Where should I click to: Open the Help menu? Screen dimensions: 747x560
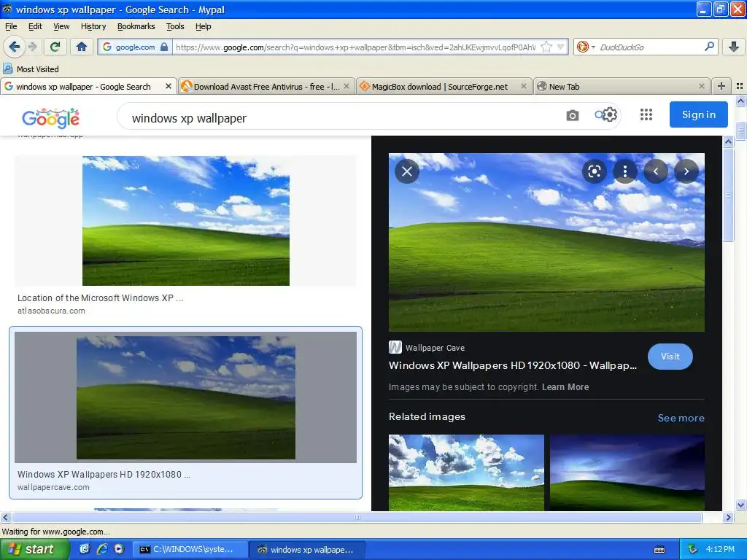click(x=204, y=26)
